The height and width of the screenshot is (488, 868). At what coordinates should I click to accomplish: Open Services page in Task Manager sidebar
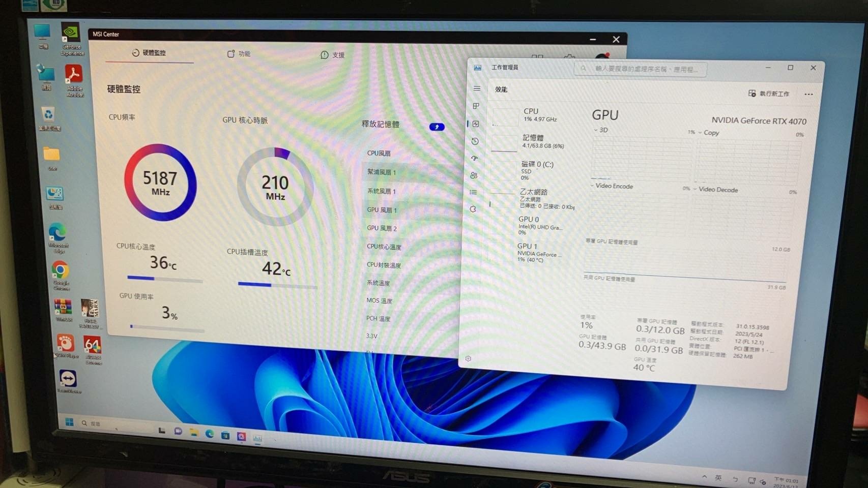(x=473, y=209)
